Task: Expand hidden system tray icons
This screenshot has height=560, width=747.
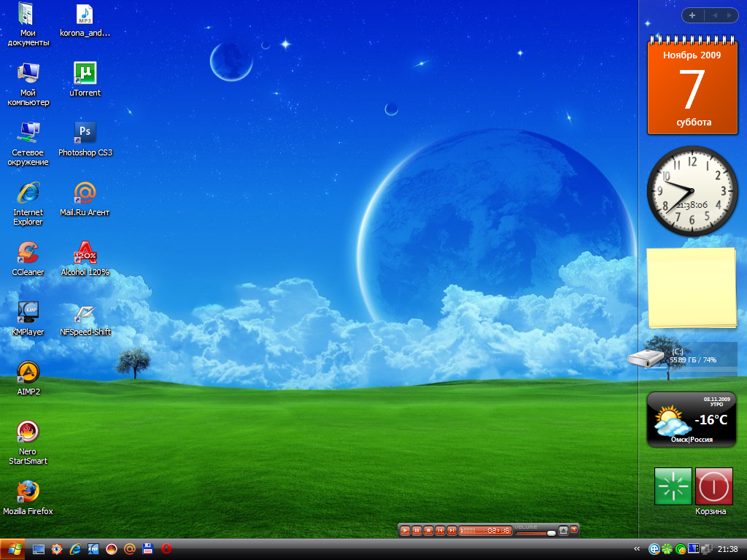Action: click(x=637, y=549)
